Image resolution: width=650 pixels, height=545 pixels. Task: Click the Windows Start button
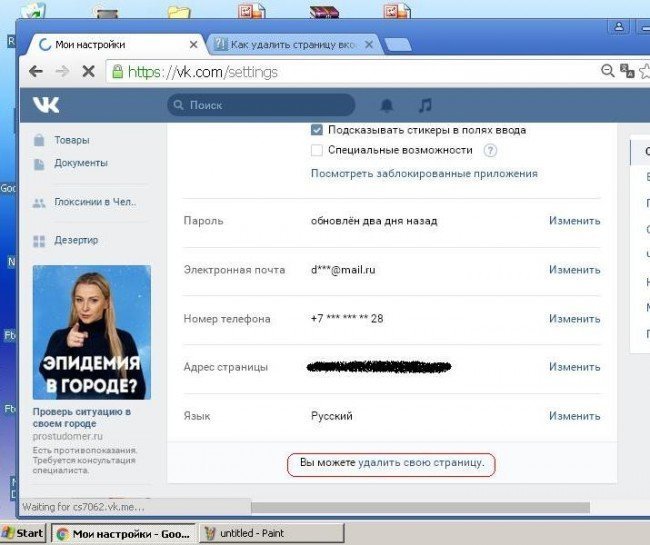pos(22,533)
